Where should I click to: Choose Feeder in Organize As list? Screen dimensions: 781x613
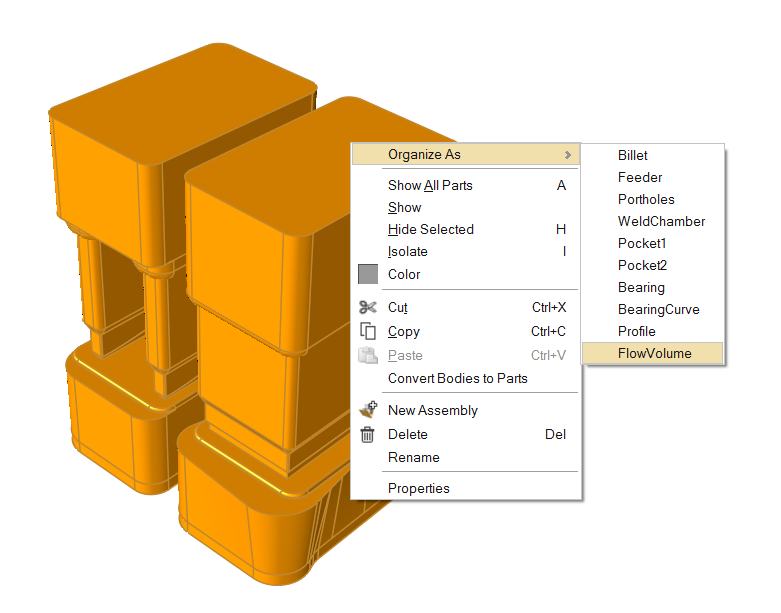click(x=639, y=178)
